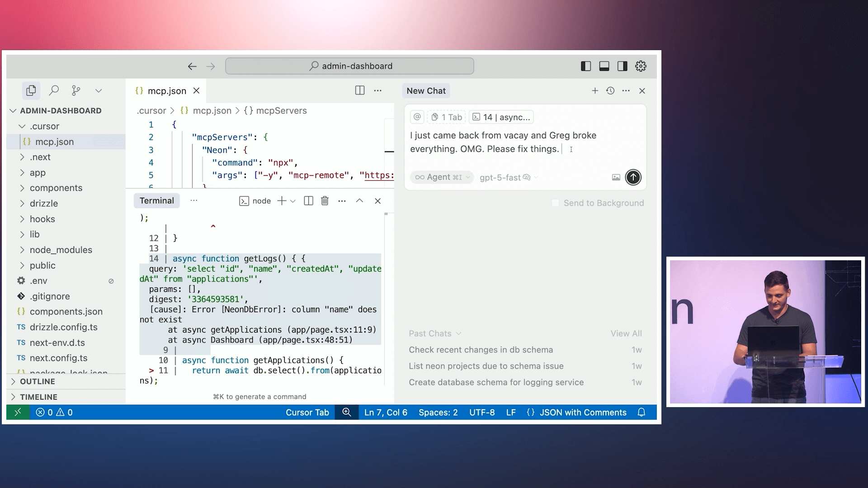Viewport: 868px width, 488px height.
Task: Split the terminal pane
Action: coord(309,201)
